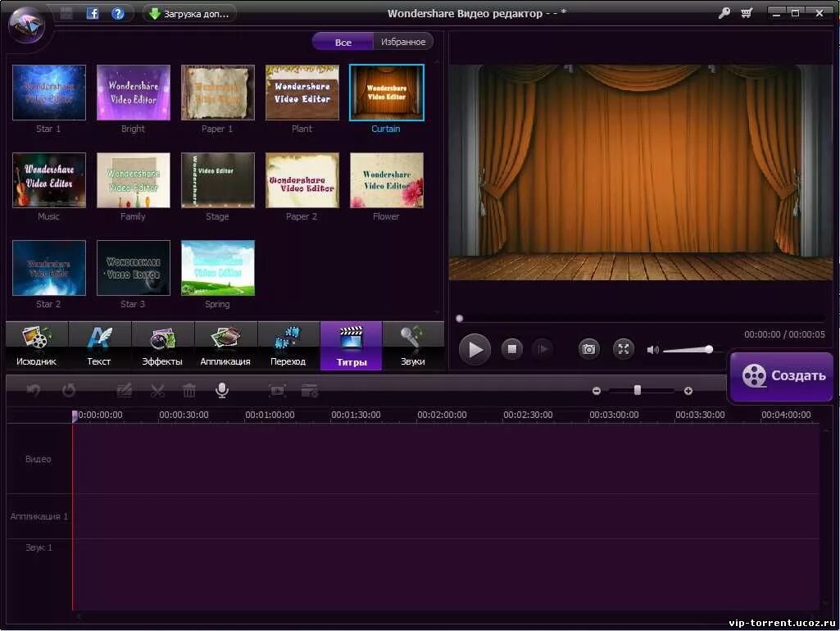The width and height of the screenshot is (840, 631).
Task: Click the stage curtain preview image
Action: pyautogui.click(x=641, y=172)
